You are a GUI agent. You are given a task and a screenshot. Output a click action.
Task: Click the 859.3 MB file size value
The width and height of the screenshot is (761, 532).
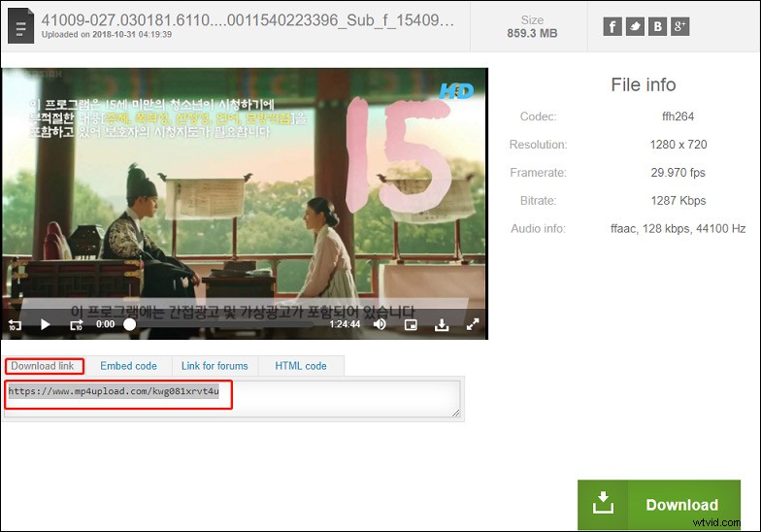click(532, 33)
